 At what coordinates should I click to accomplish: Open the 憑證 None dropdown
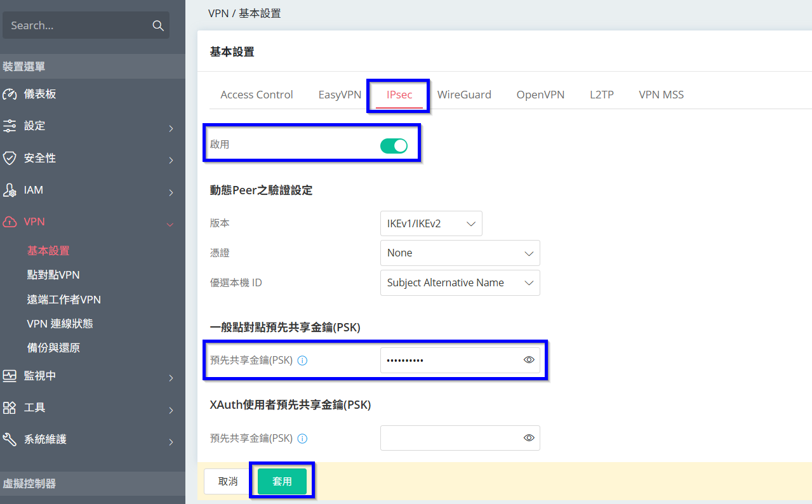460,253
